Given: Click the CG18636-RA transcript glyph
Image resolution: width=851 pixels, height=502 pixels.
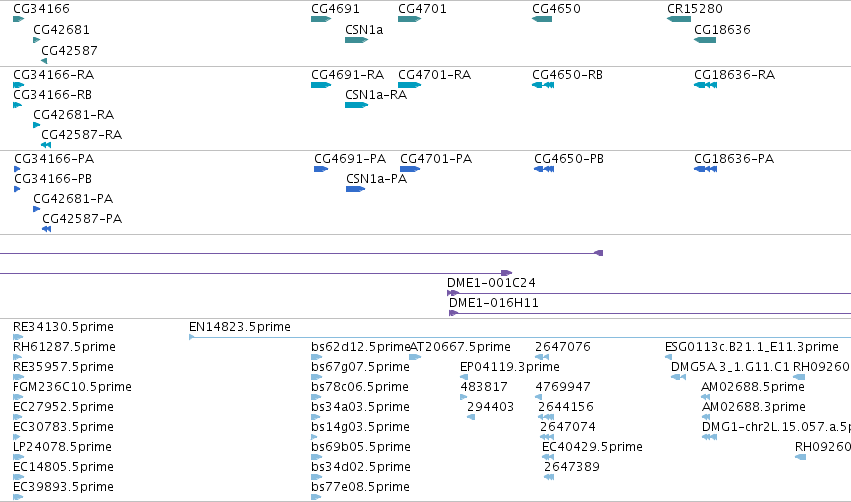Looking at the screenshot, I should click(x=706, y=85).
